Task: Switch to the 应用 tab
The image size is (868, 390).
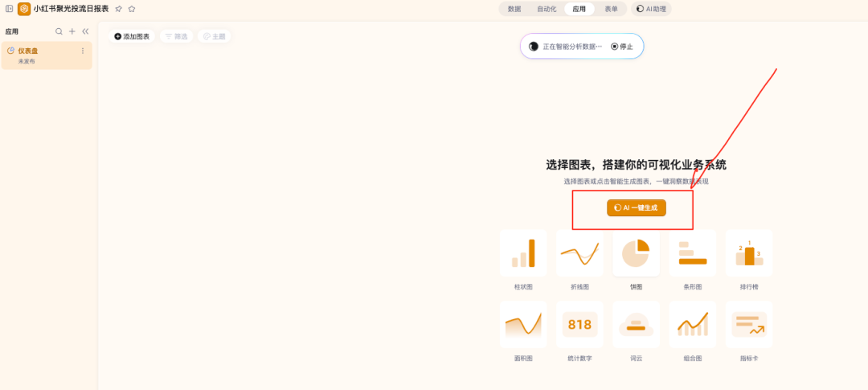Action: tap(579, 9)
